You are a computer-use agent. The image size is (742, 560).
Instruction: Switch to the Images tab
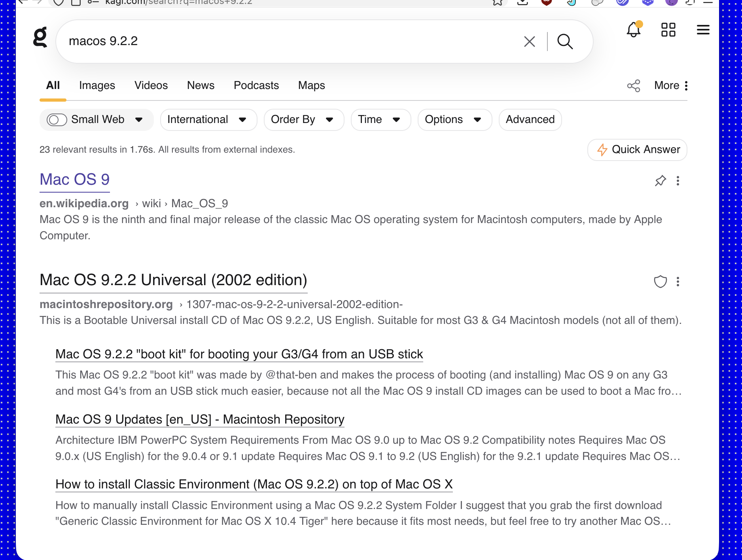coord(97,85)
